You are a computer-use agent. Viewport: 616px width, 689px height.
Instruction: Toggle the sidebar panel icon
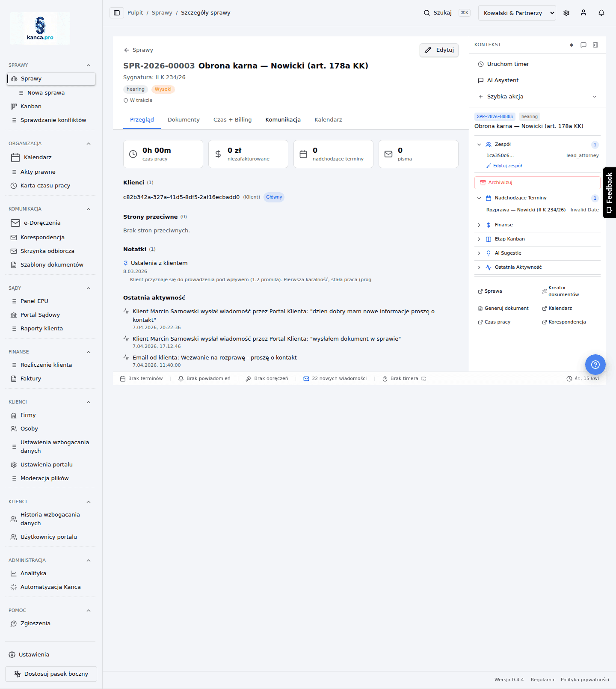117,13
